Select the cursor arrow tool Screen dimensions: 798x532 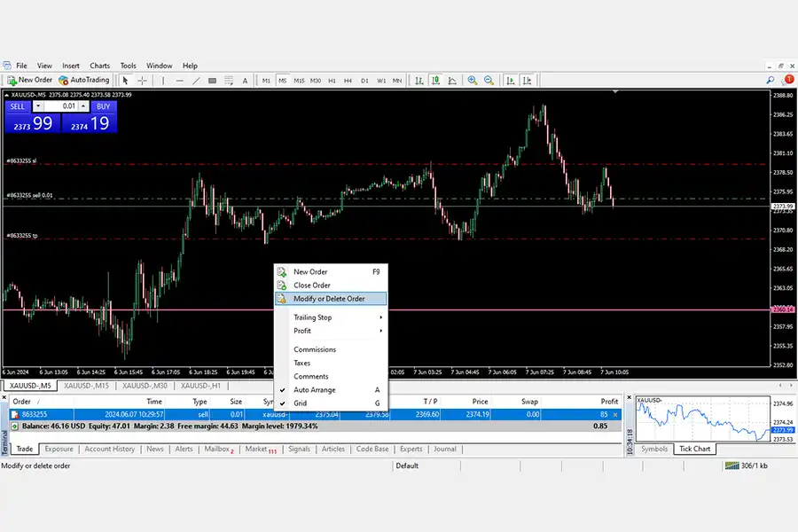tap(126, 81)
